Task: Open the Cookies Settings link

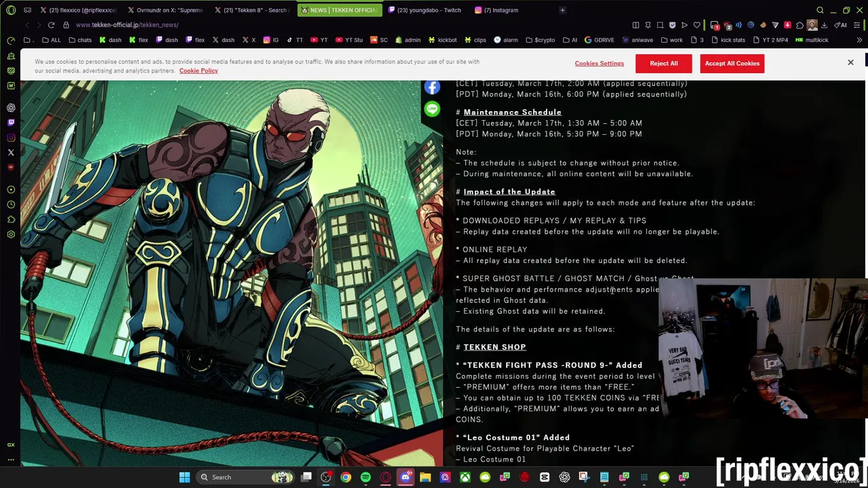Action: tap(599, 64)
